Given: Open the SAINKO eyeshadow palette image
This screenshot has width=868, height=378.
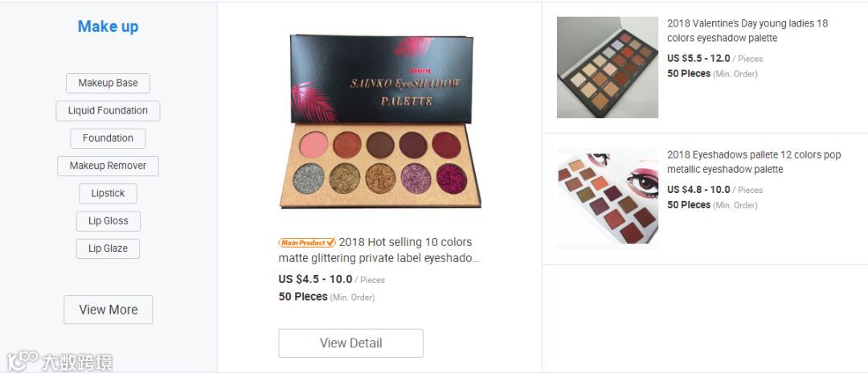Looking at the screenshot, I should (x=380, y=121).
